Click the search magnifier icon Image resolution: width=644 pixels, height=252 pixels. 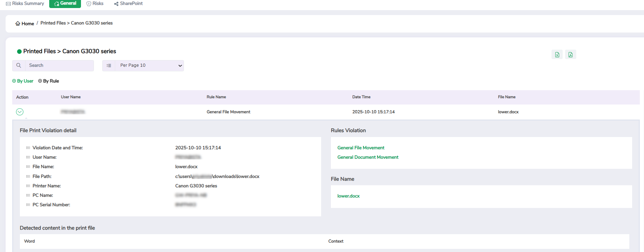click(19, 65)
